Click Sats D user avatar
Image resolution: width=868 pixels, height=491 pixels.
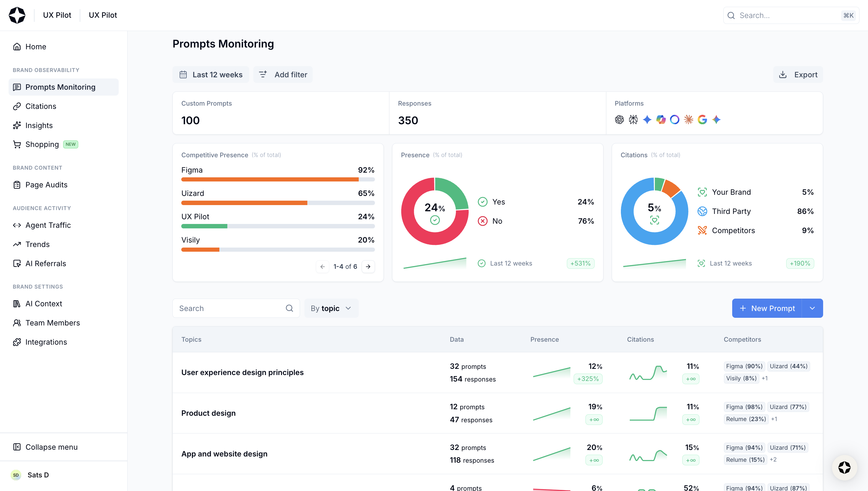coord(16,475)
